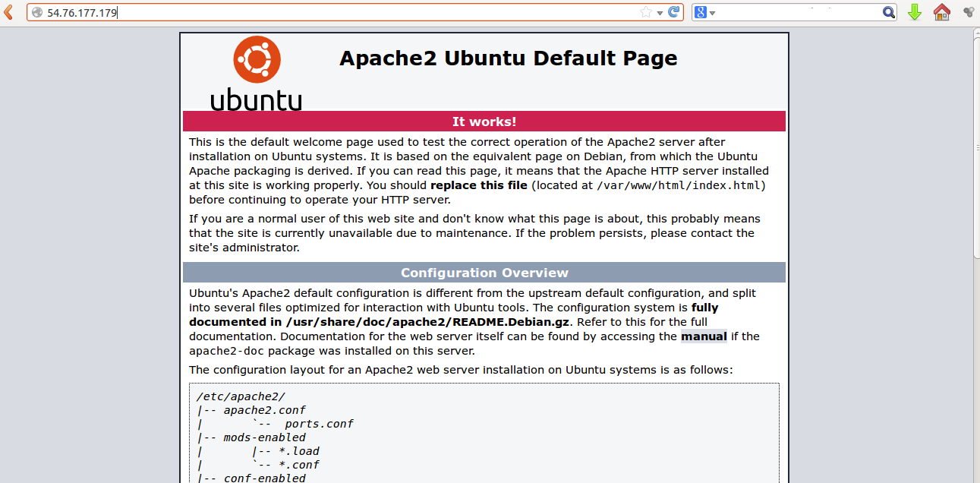Click the 'Apache2 Ubuntu Default Page' heading
This screenshot has height=483, width=980.
(x=508, y=58)
